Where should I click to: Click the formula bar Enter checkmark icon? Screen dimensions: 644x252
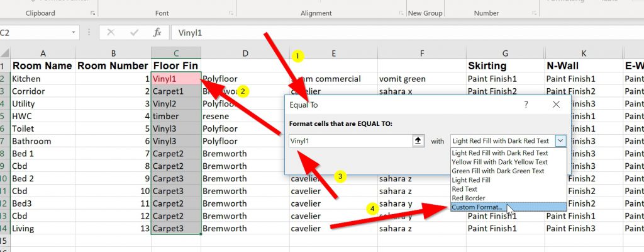coord(134,33)
